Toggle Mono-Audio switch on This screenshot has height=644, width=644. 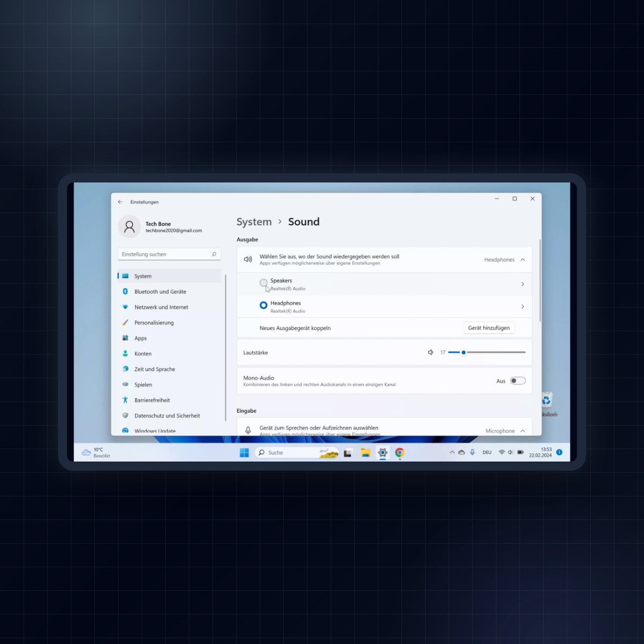point(518,381)
